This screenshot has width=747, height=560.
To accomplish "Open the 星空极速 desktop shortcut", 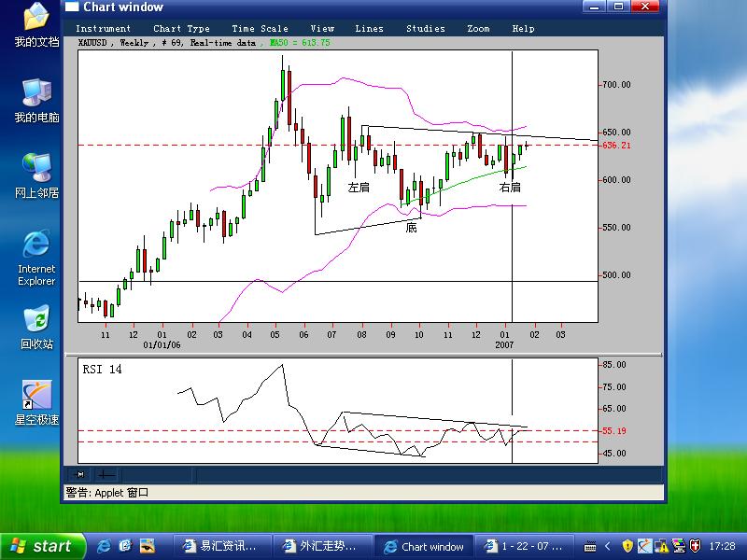I will (x=36, y=402).
